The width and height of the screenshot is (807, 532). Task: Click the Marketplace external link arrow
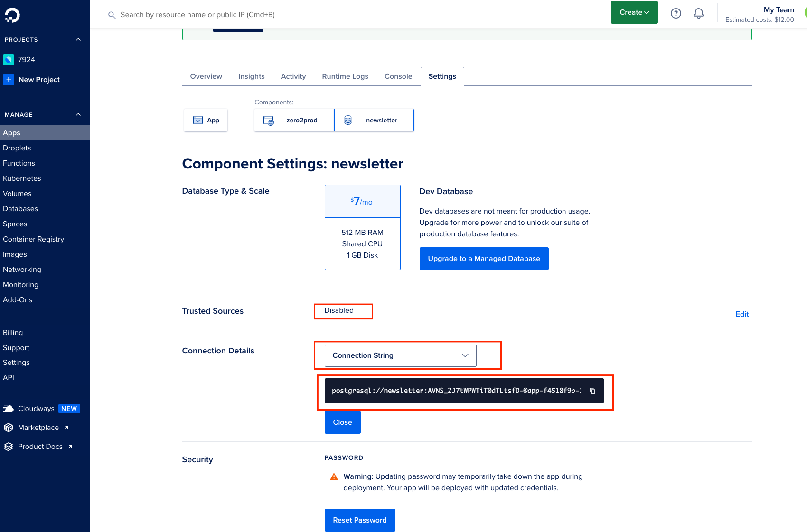pyautogui.click(x=66, y=428)
